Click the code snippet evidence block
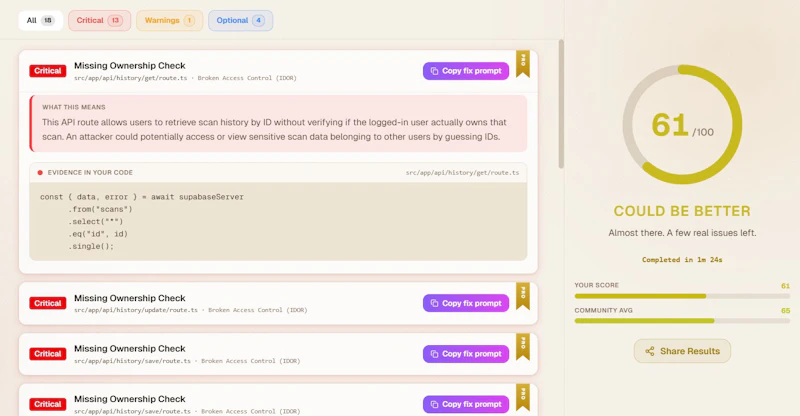The width and height of the screenshot is (800, 416). tap(278, 222)
